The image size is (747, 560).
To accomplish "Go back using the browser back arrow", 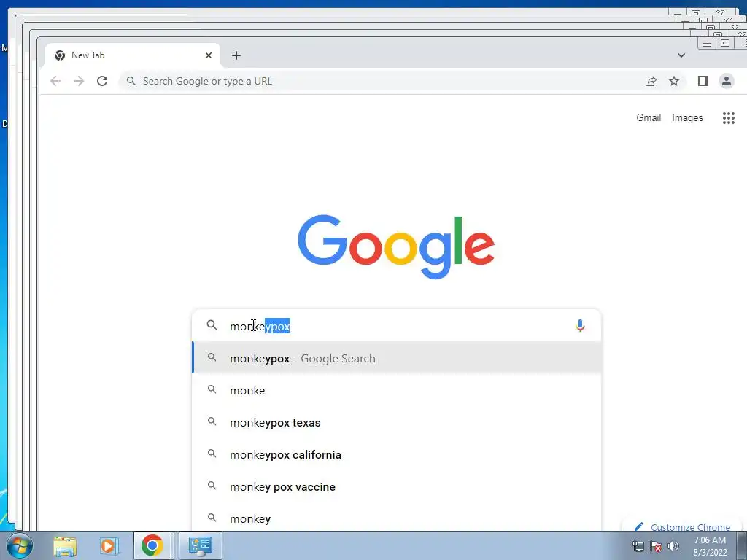I will [x=55, y=81].
